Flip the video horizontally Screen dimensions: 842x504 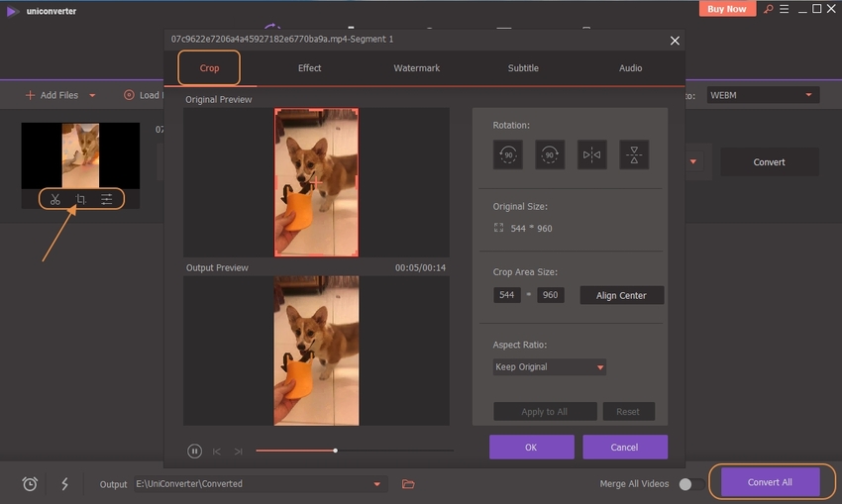pos(592,154)
